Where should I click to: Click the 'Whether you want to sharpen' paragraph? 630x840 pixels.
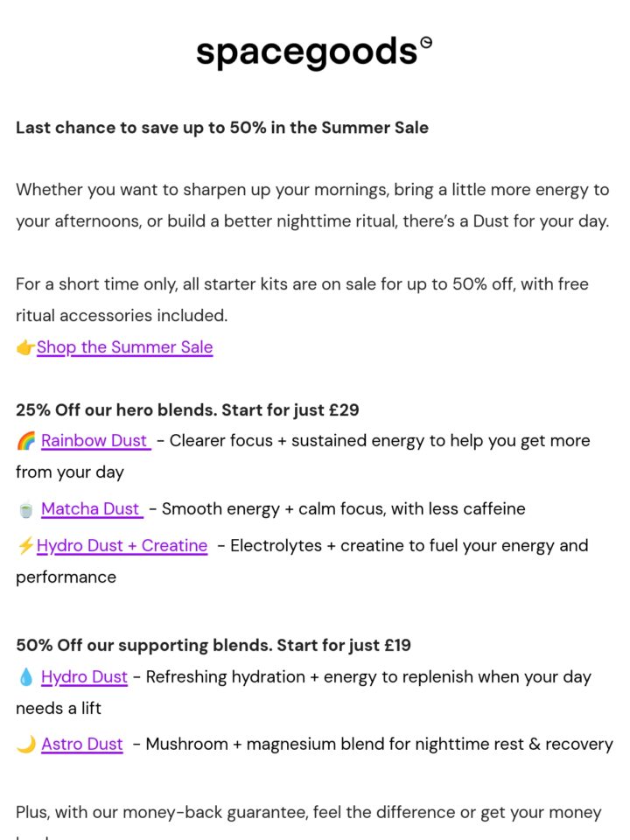(312, 206)
